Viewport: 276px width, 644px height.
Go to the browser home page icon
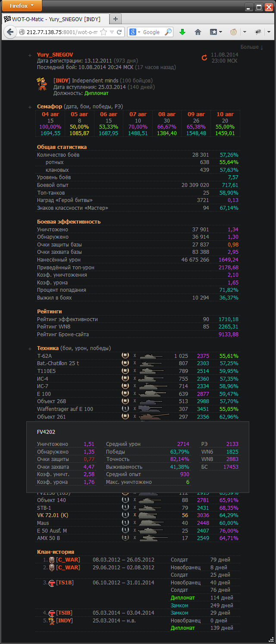pos(198,32)
